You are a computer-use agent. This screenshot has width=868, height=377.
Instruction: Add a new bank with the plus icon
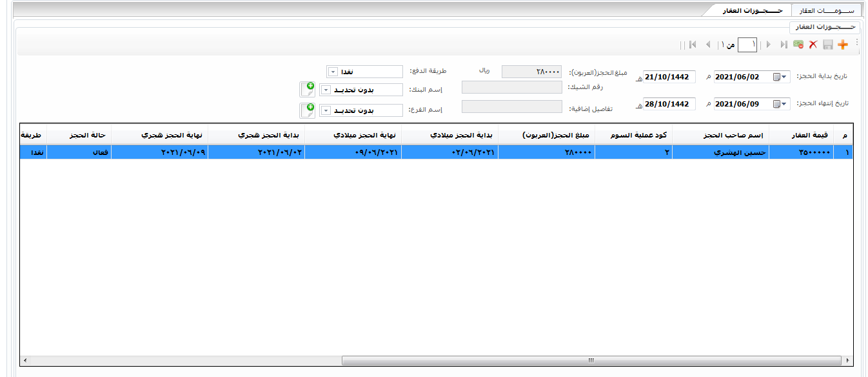click(308, 90)
